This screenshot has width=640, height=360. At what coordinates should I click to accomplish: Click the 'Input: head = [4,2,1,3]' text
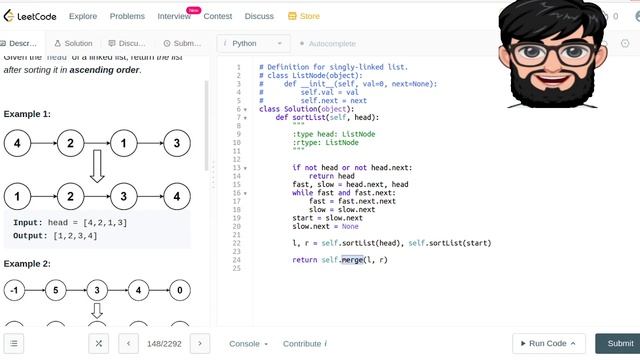click(x=70, y=222)
